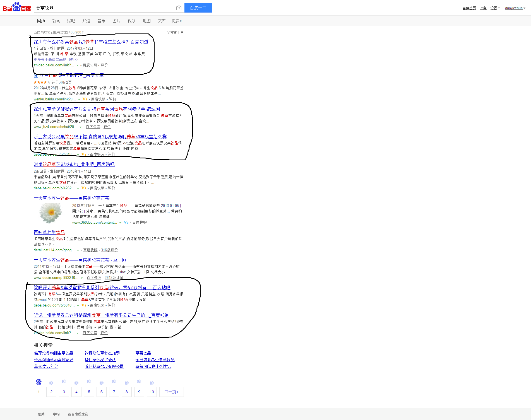Open the 更多» tab menu
This screenshot has height=420, width=531.
point(177,21)
